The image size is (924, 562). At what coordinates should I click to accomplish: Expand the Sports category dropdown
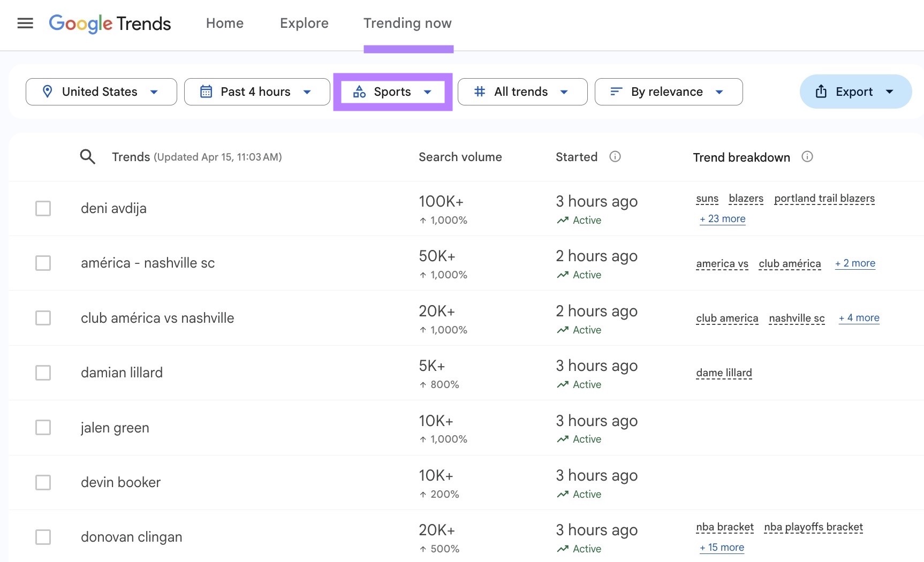click(x=392, y=92)
